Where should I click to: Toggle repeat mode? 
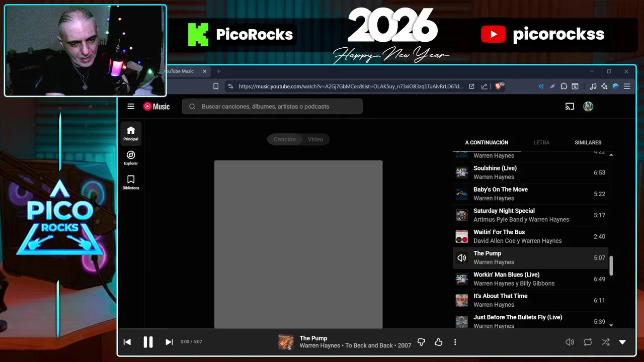tap(588, 342)
